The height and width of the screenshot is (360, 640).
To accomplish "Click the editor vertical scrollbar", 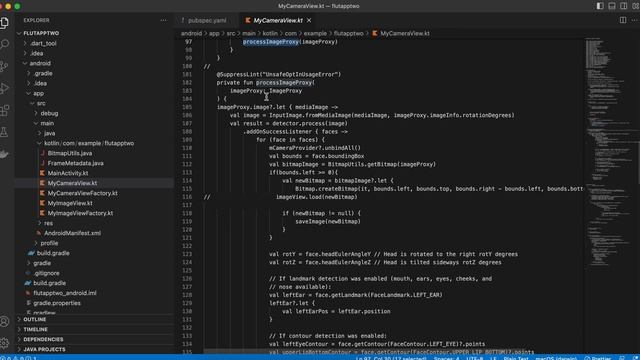I will click(x=638, y=163).
